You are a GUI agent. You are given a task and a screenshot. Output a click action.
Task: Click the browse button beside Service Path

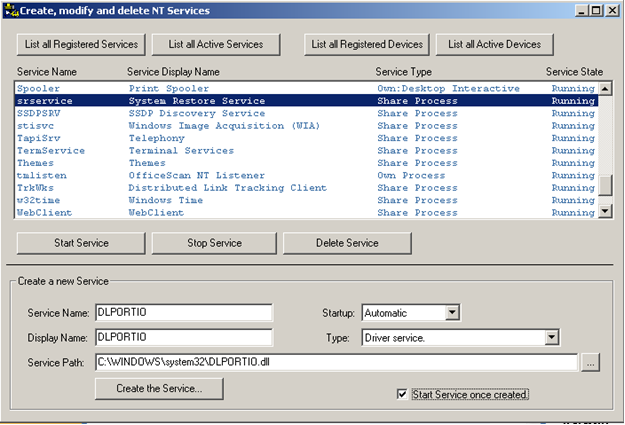click(591, 363)
